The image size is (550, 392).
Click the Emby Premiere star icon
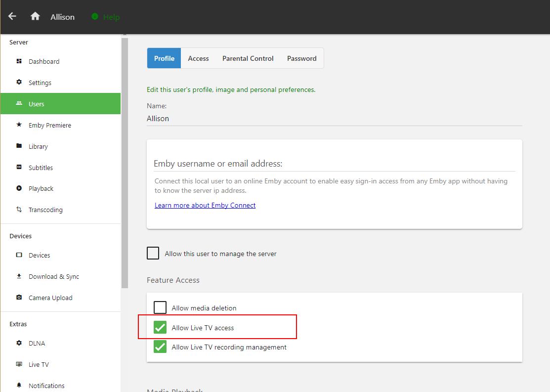19,125
